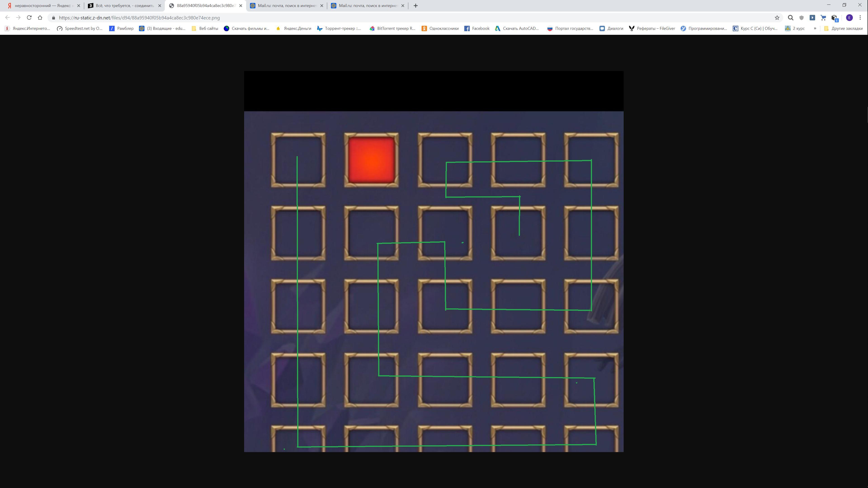The width and height of the screenshot is (868, 488).
Task: Bookmark this page with the star icon
Action: [x=777, y=18]
